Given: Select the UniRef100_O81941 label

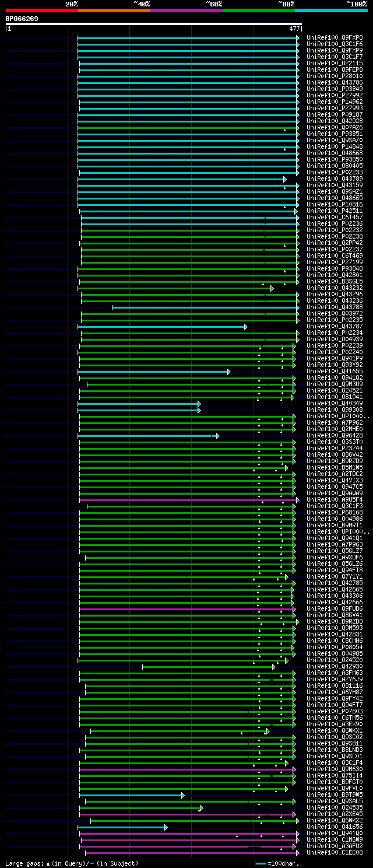Looking at the screenshot, I should 335,397.
